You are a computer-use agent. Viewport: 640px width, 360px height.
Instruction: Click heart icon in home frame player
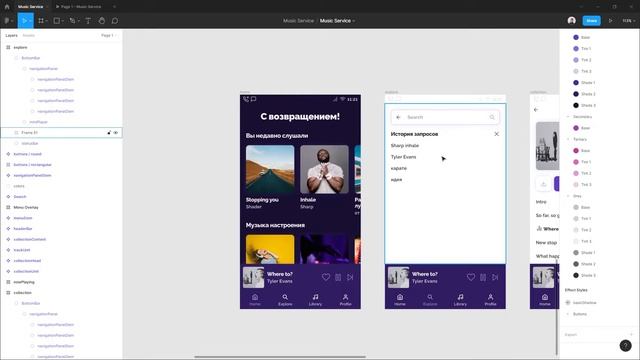326,277
